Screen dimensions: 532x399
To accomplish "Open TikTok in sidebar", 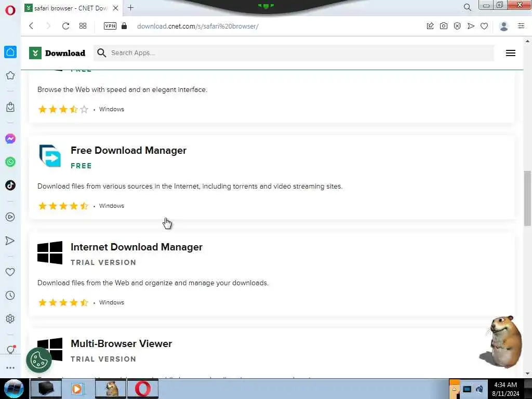I will (10, 185).
